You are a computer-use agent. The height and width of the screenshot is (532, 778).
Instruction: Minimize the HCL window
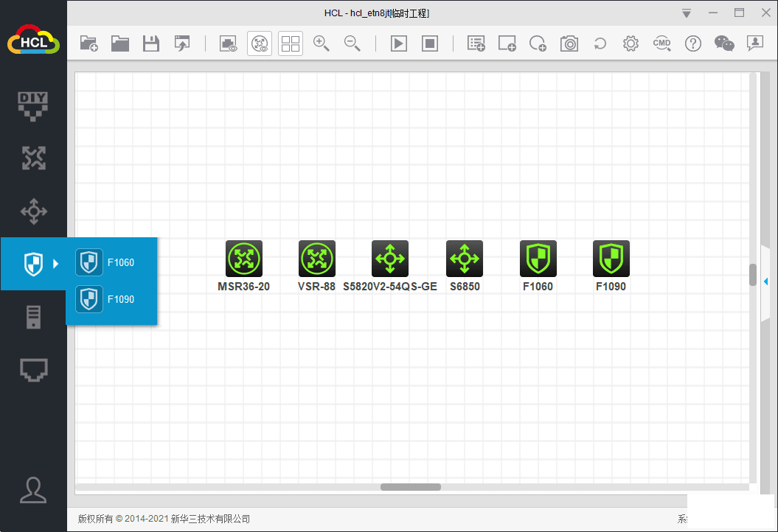[x=713, y=13]
